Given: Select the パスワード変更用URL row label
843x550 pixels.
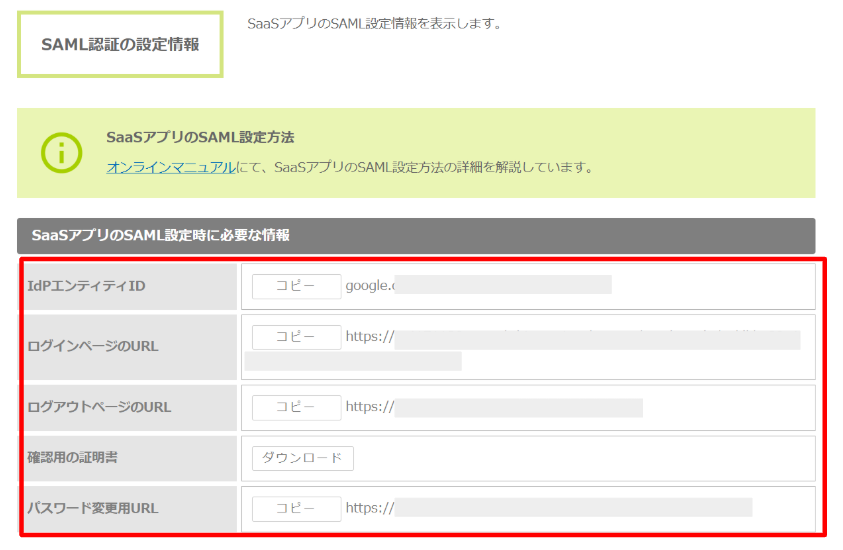Looking at the screenshot, I should 93,509.
